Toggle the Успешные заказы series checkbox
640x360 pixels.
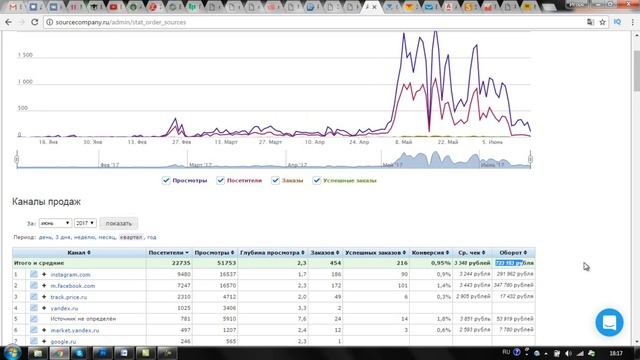click(316, 180)
